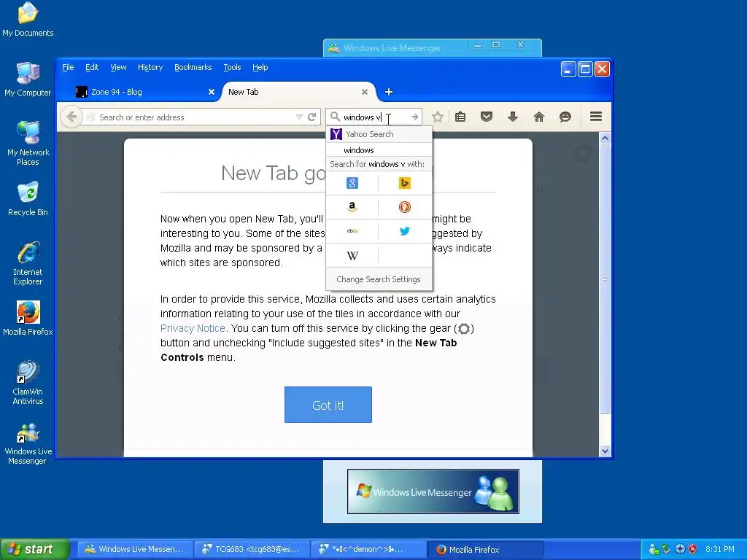Open the Bookmarks menu
The width and height of the screenshot is (747, 560).
click(x=193, y=67)
